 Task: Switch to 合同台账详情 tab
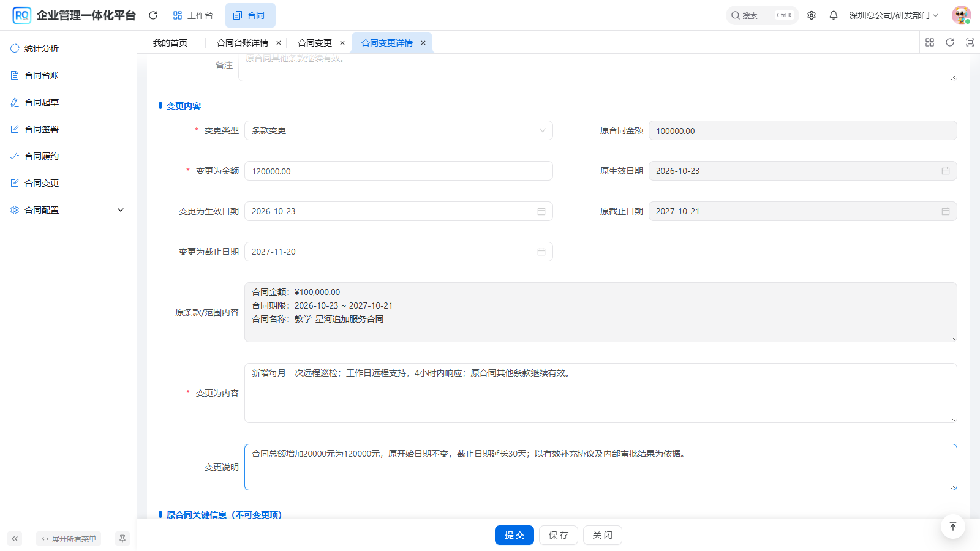[243, 43]
